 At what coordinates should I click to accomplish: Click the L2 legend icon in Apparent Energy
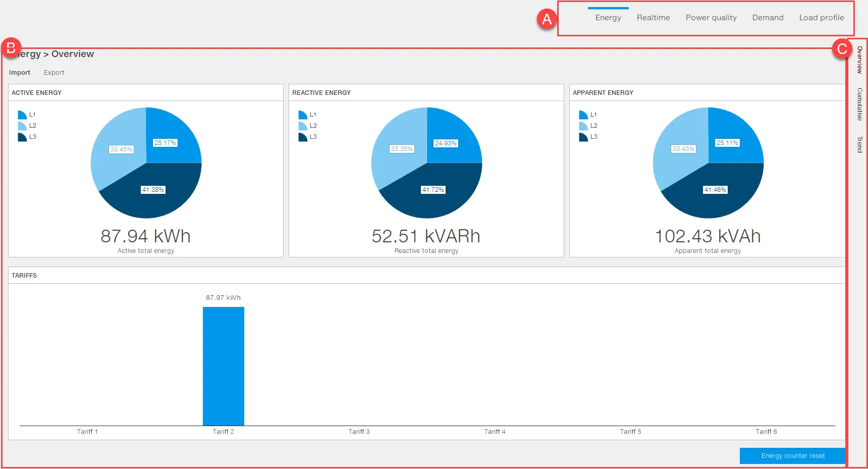583,126
